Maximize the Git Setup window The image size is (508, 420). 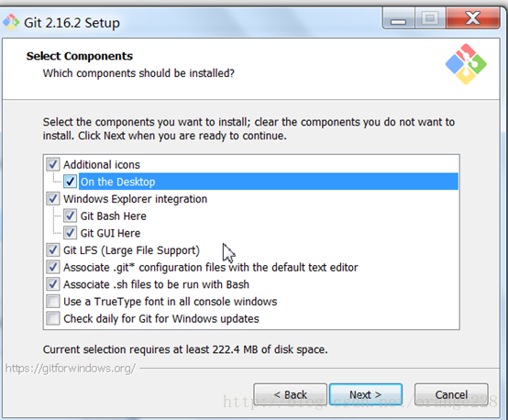[430, 19]
